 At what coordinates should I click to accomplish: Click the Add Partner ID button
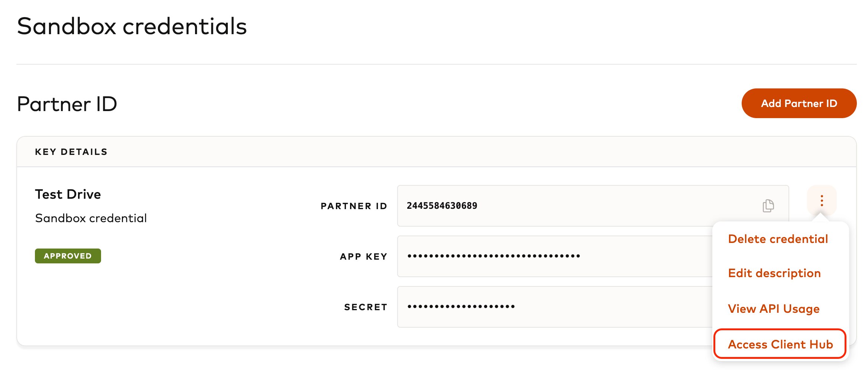799,103
